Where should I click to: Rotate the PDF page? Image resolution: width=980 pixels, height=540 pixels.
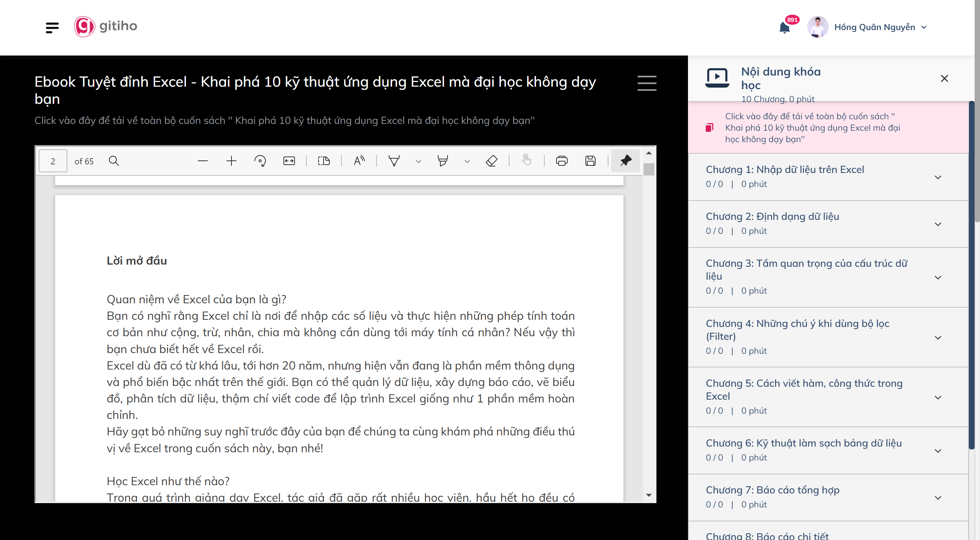pos(260,161)
